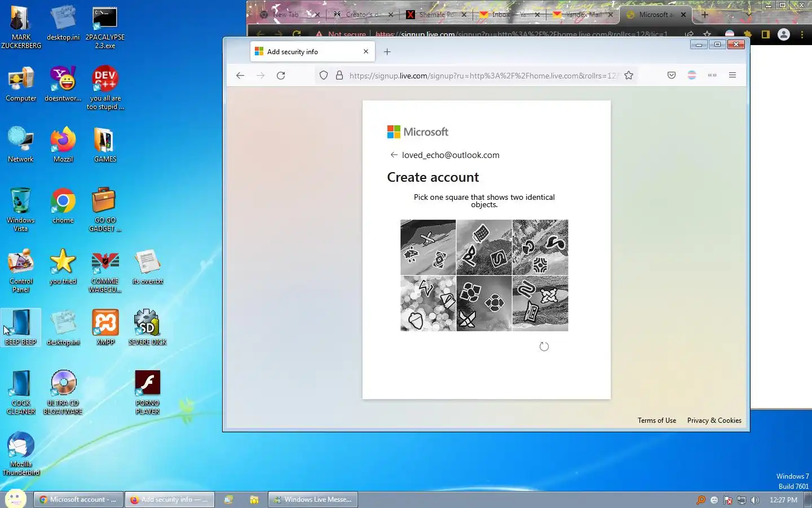Click the Firefox back navigation arrow

tap(240, 75)
